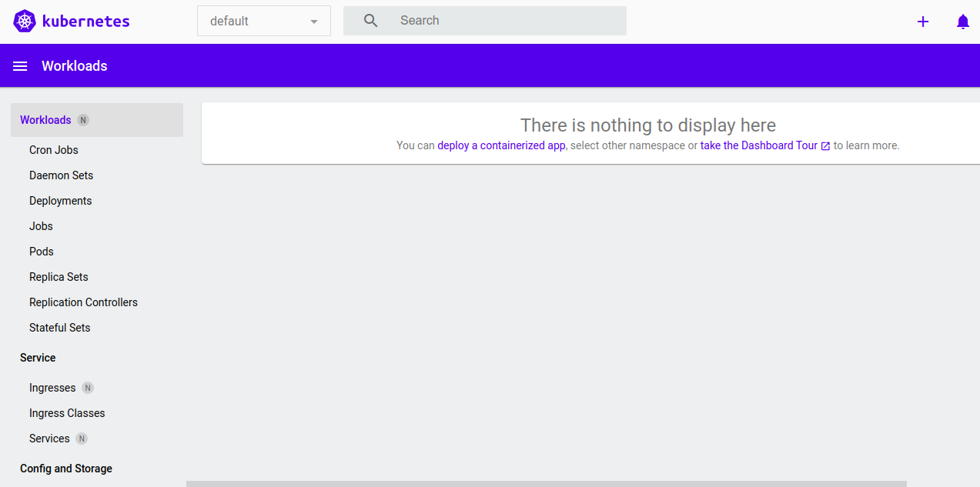Click the N badge next to Services
This screenshot has height=487, width=980.
(x=82, y=439)
